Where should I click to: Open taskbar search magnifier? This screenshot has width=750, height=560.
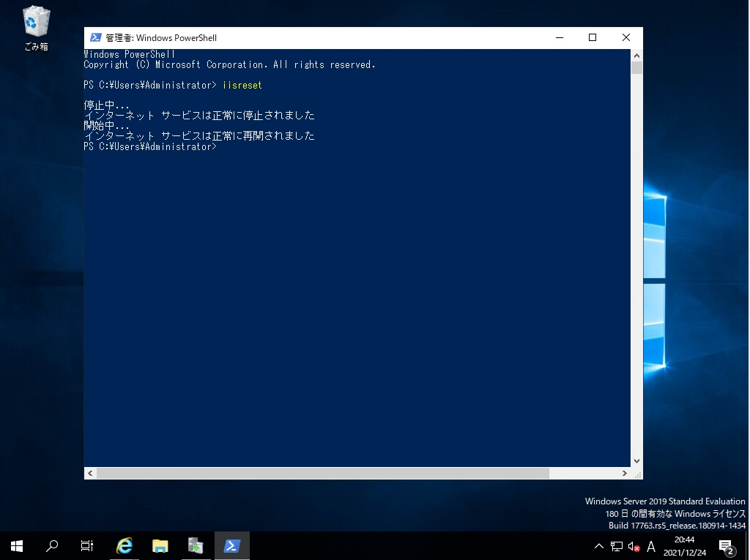coord(52,545)
